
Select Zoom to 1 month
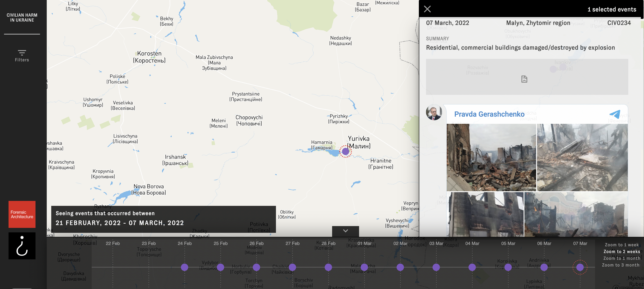click(x=622, y=258)
